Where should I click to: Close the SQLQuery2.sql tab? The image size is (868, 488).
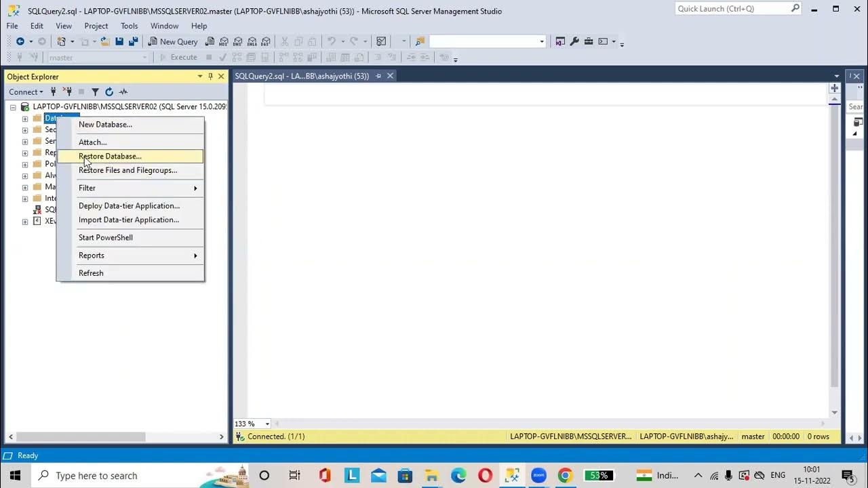(x=390, y=76)
